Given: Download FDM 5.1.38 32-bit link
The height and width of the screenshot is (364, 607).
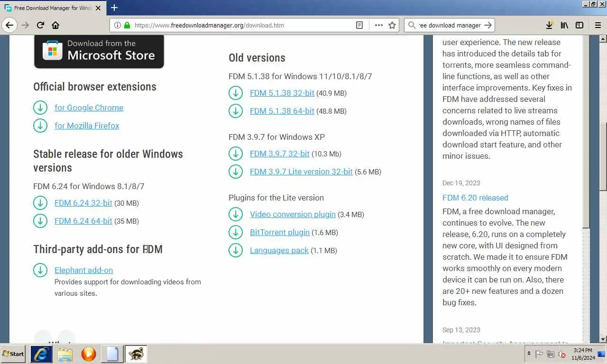Looking at the screenshot, I should (282, 93).
